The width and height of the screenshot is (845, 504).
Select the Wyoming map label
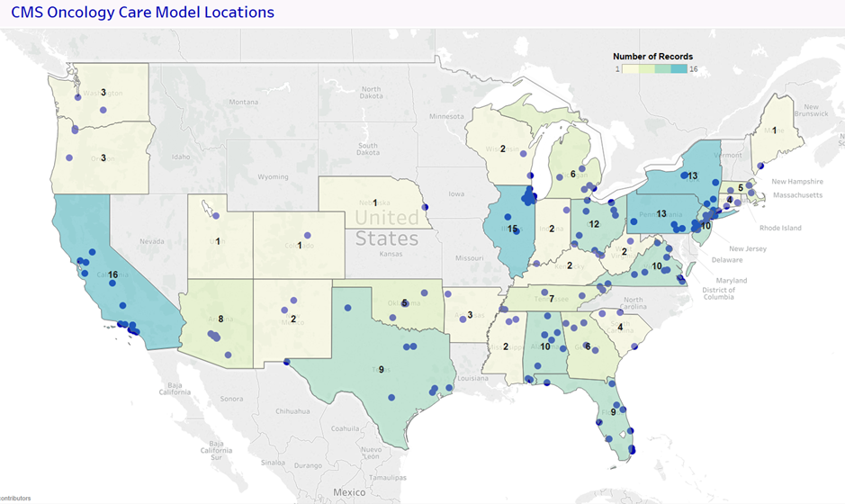tap(274, 176)
